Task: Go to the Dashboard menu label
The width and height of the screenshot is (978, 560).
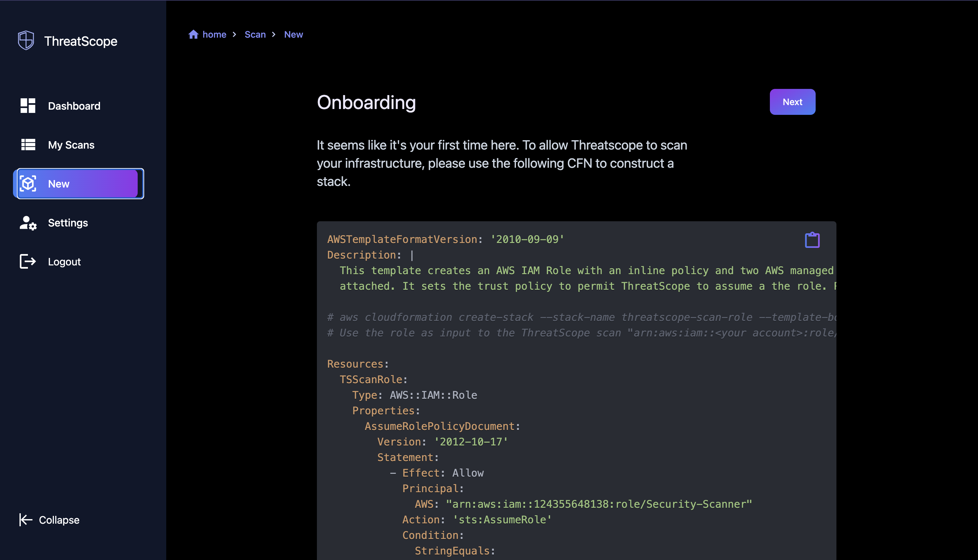Action: point(74,106)
